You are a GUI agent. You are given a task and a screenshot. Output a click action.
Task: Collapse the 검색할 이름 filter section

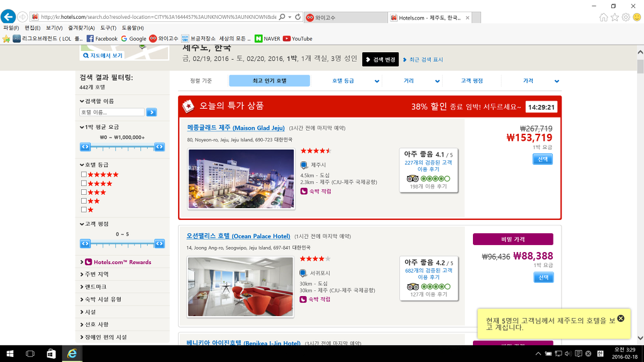pos(97,101)
